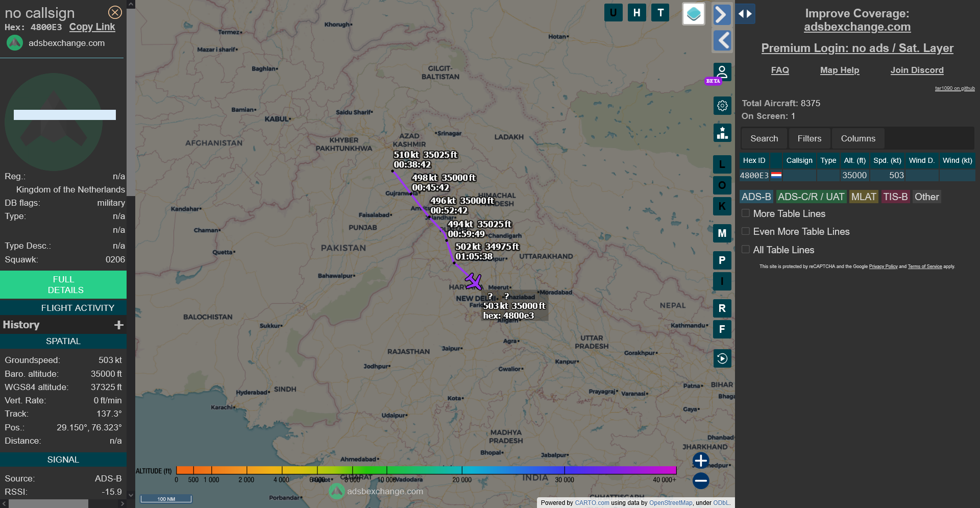Toggle the H map button

[636, 13]
